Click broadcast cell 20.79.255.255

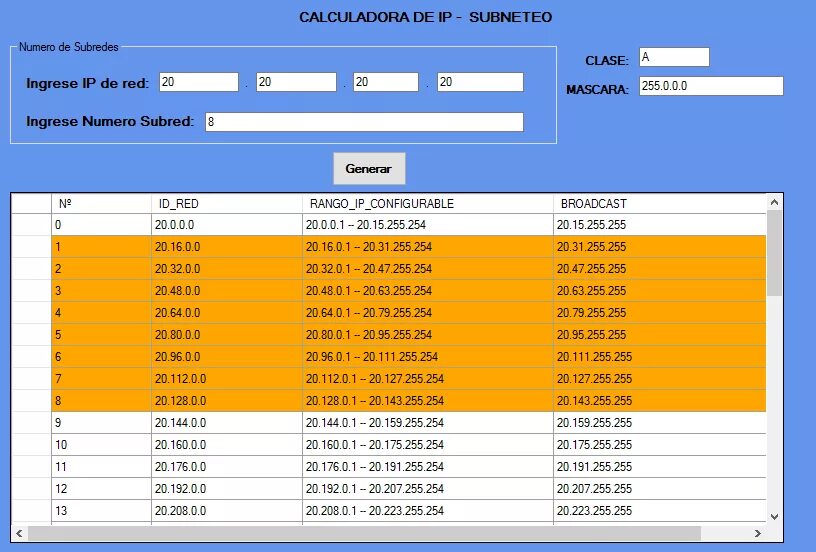660,313
